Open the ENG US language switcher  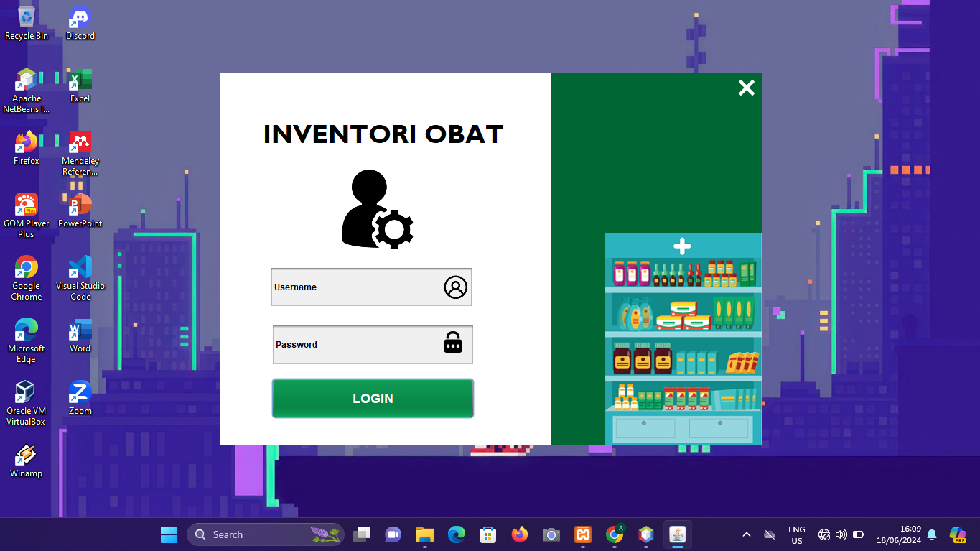click(x=796, y=534)
